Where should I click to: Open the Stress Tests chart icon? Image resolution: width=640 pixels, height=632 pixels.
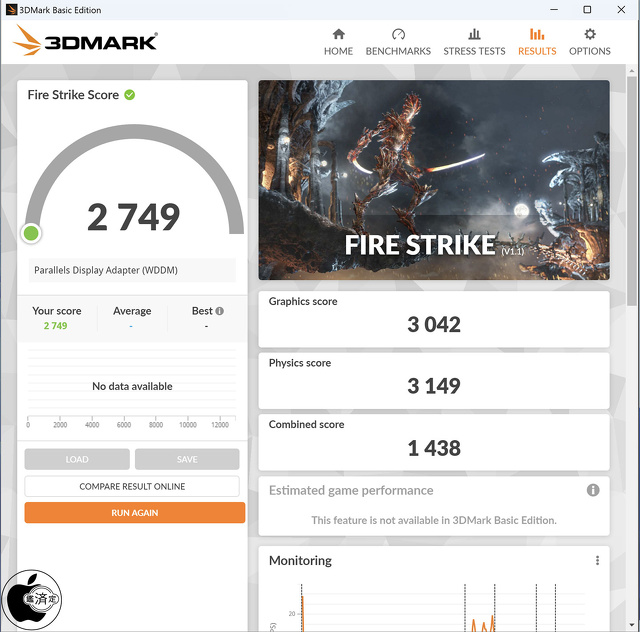(474, 34)
